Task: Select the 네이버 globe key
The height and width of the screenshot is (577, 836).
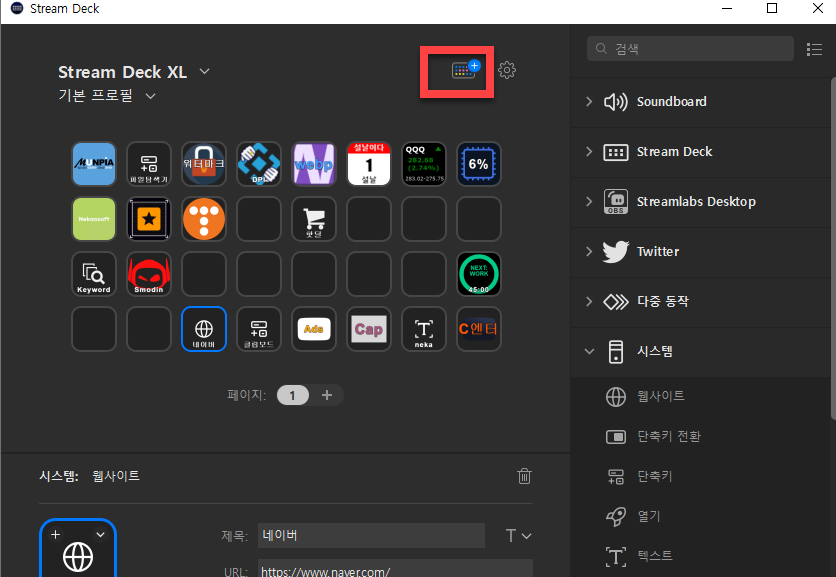Action: 204,329
